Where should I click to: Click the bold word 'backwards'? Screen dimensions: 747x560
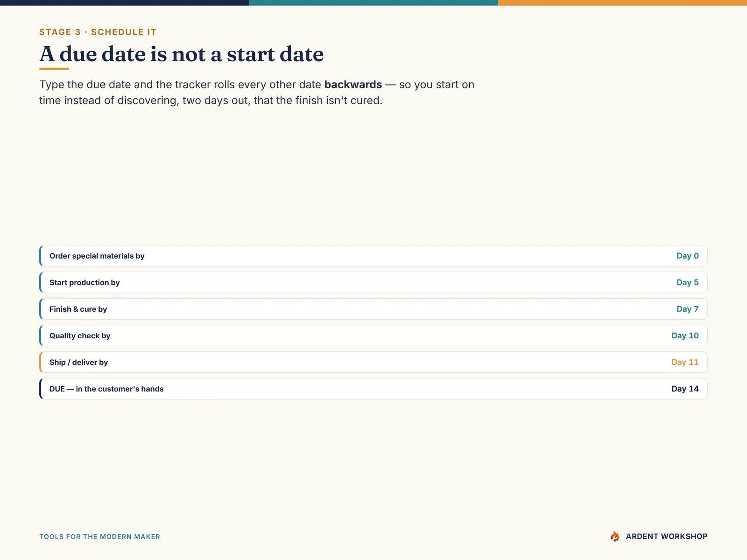coord(353,84)
